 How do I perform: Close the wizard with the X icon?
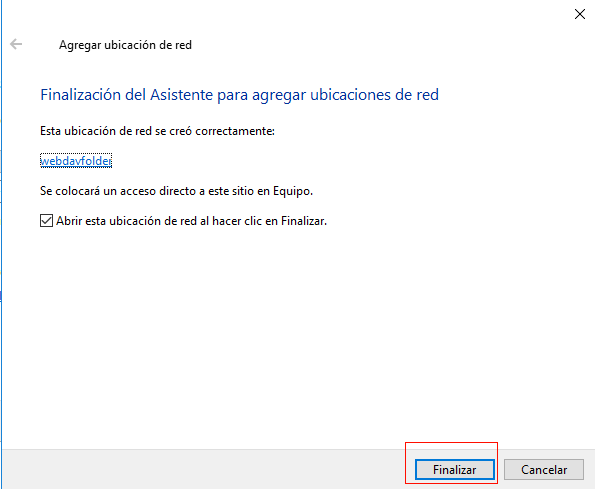(x=579, y=14)
